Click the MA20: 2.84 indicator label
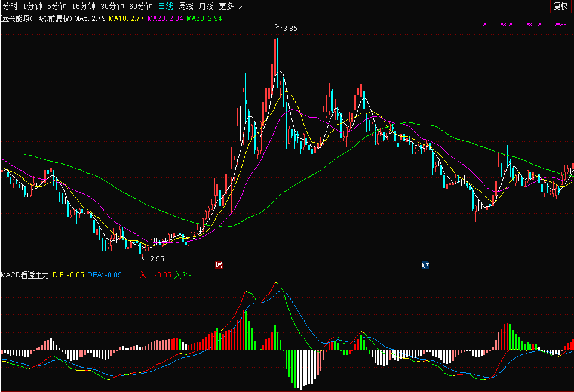Image resolution: width=574 pixels, height=392 pixels. tap(165, 18)
